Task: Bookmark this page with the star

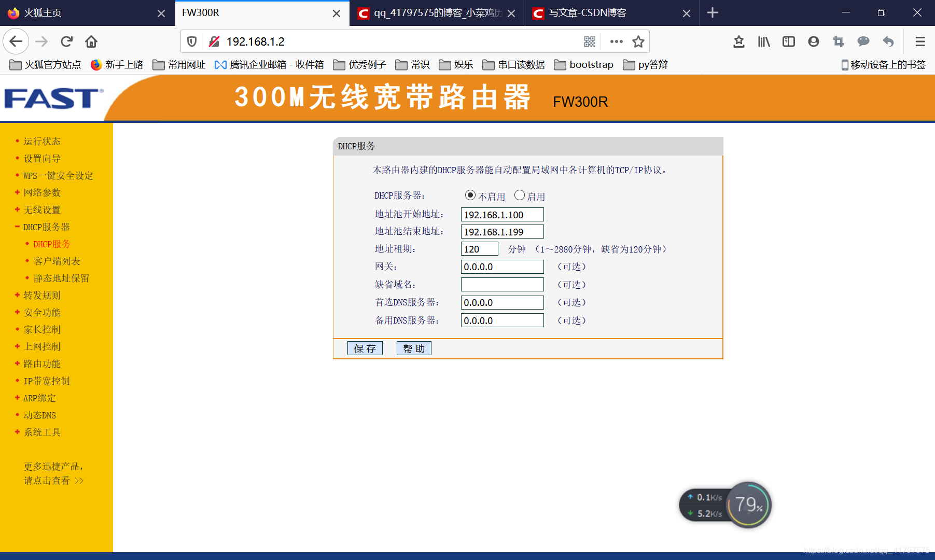Action: [x=638, y=41]
